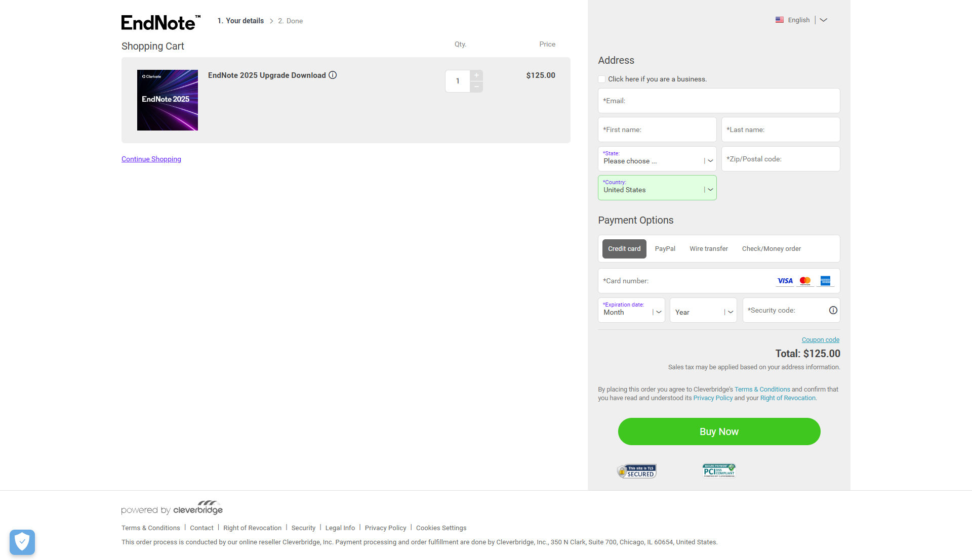Follow the Continue Shopping link

click(x=151, y=159)
